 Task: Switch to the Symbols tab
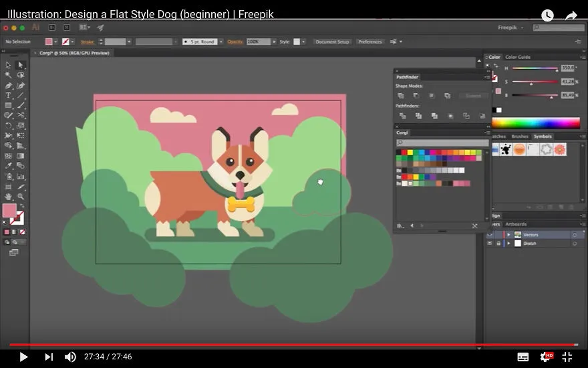coord(543,136)
